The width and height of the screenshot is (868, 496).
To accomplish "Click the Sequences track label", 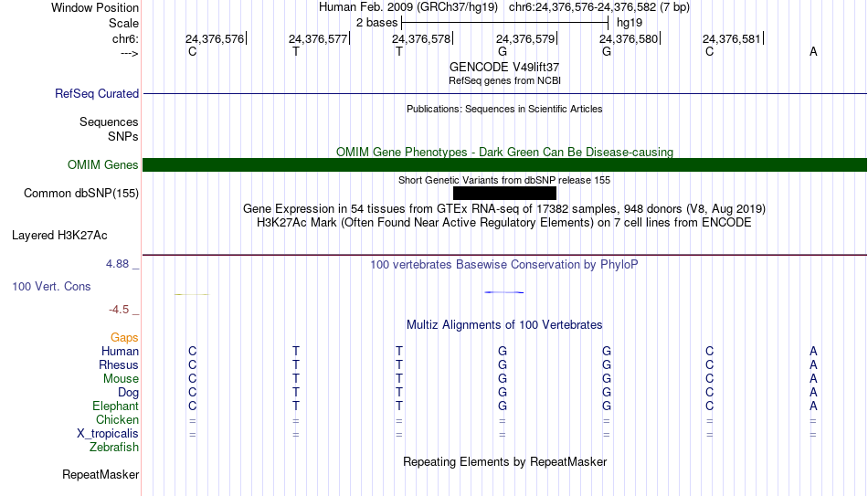I will 109,121.
